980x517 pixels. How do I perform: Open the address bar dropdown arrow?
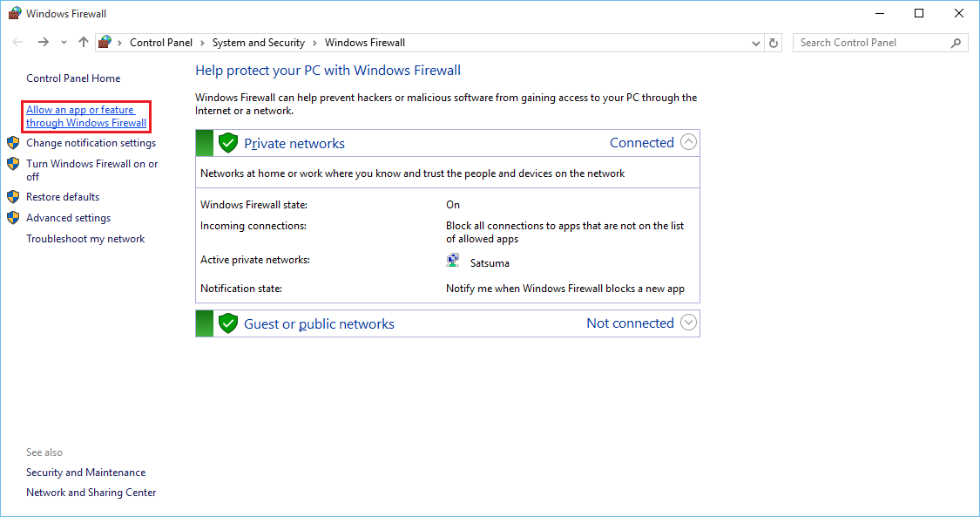(755, 42)
